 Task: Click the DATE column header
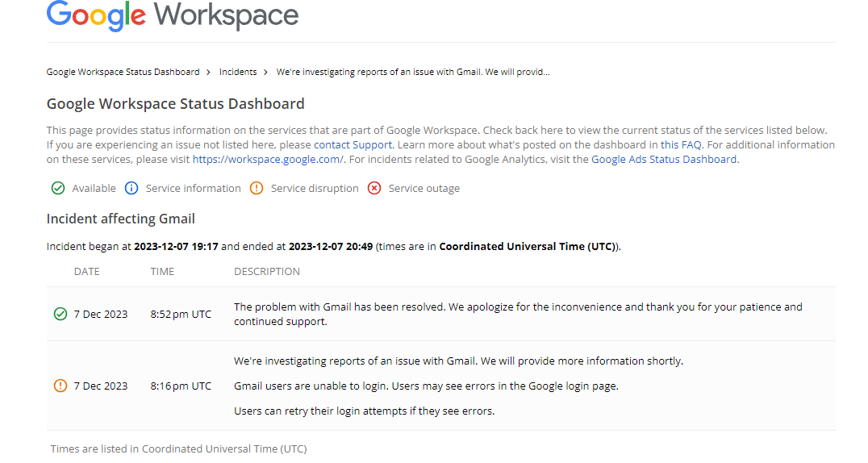point(87,271)
